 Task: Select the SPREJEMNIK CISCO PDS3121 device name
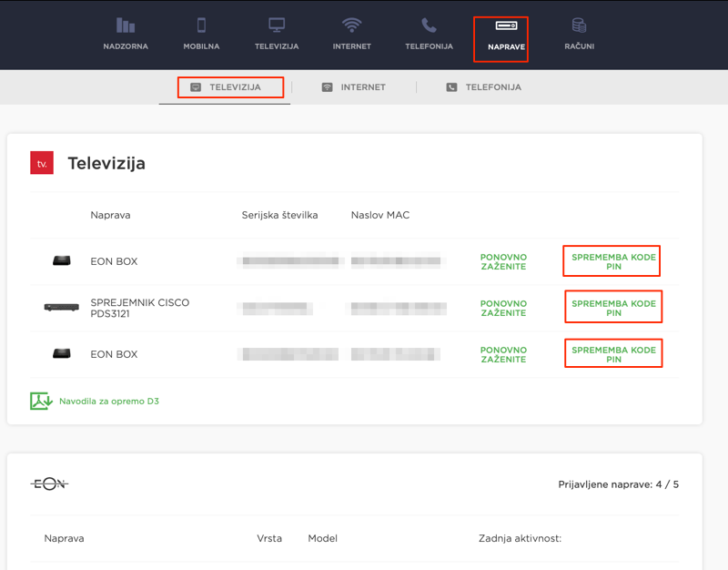tap(140, 308)
